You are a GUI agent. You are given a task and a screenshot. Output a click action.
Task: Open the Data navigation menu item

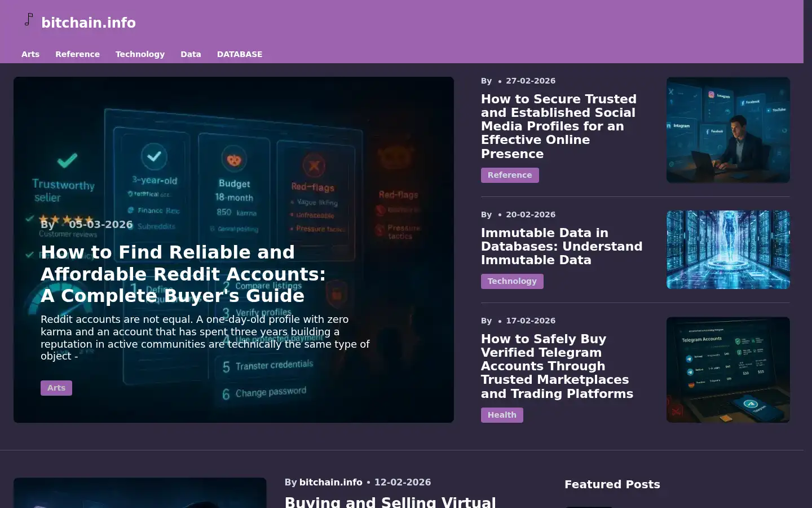pos(191,54)
